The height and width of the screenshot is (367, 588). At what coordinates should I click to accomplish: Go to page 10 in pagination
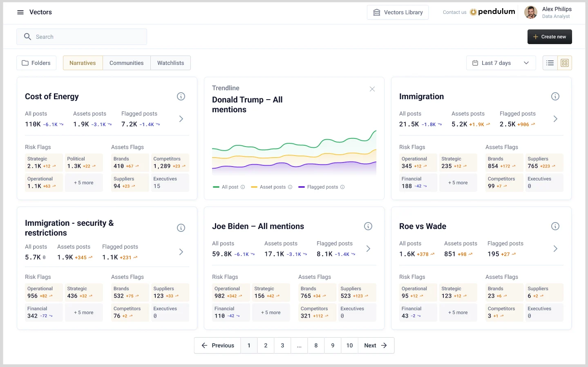point(349,345)
